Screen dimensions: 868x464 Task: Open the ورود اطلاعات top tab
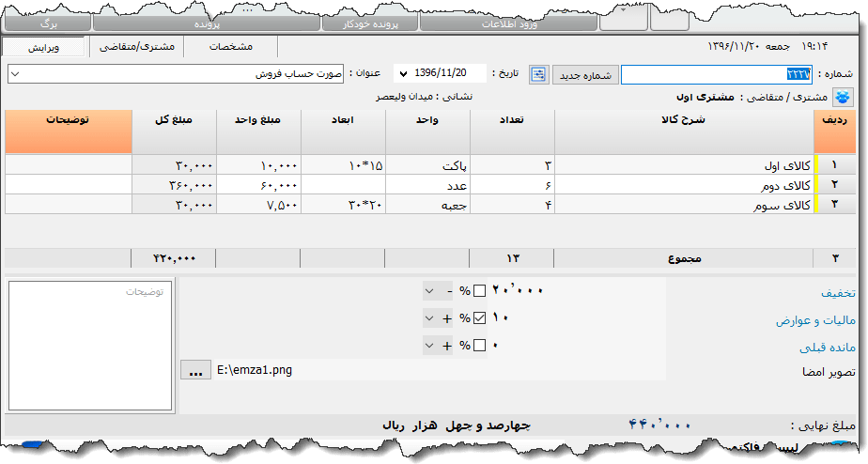pos(509,23)
